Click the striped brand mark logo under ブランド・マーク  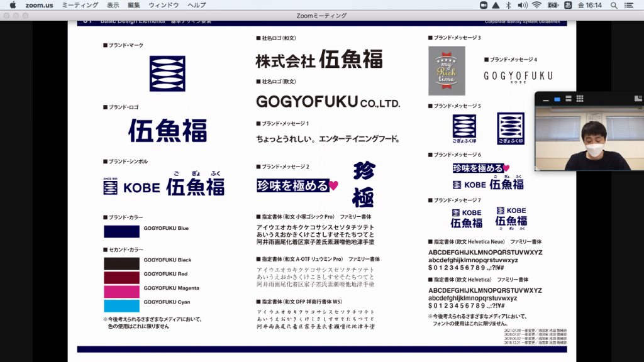point(167,74)
